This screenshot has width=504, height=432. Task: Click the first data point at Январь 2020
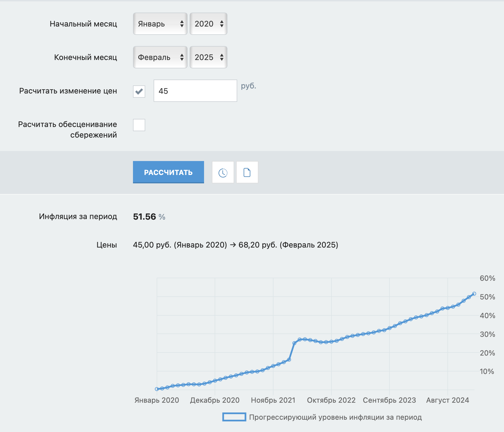pyautogui.click(x=157, y=389)
